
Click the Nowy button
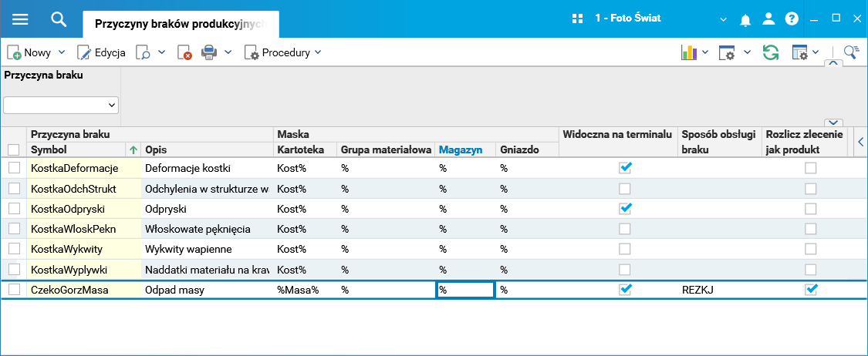pos(29,52)
